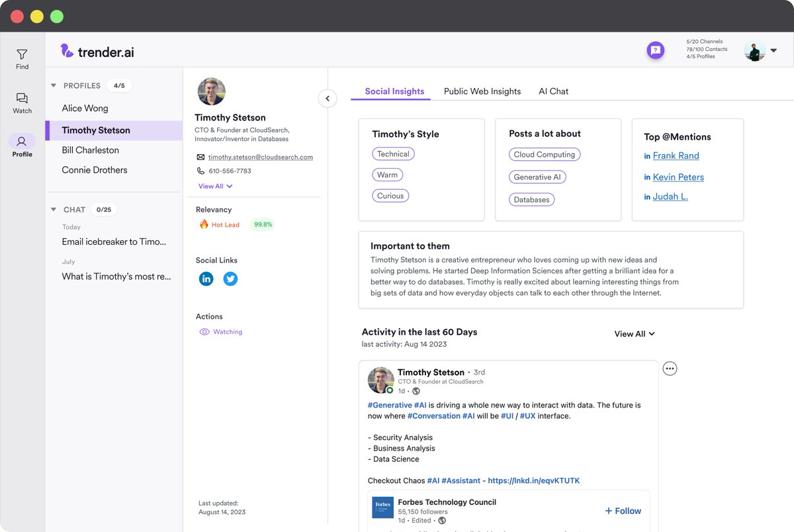Open activity View All dropdown
The width and height of the screenshot is (794, 532).
(635, 333)
